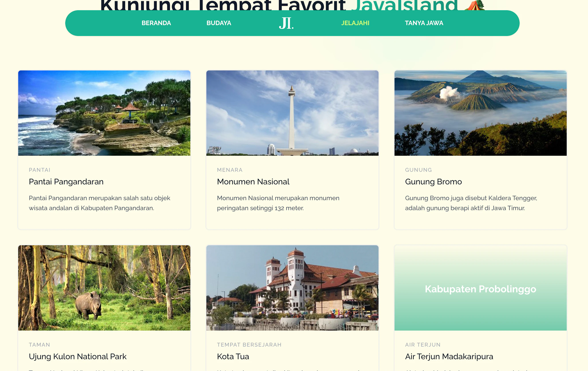Open Ujung Kulon National Park title
The height and width of the screenshot is (371, 588).
tap(78, 357)
